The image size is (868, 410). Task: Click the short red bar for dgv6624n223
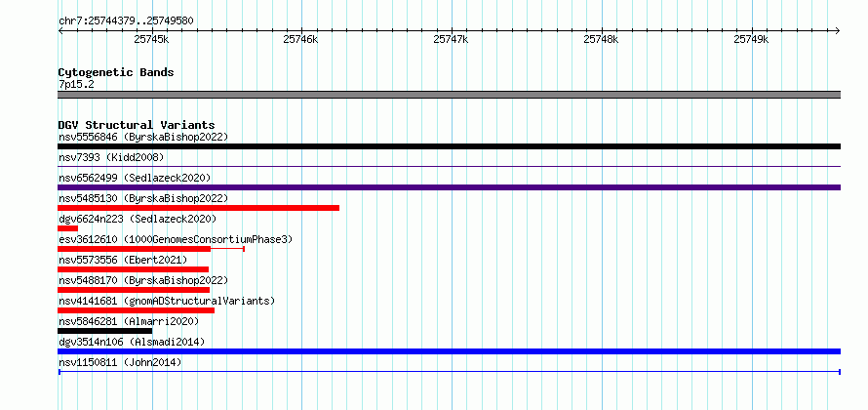(67, 228)
